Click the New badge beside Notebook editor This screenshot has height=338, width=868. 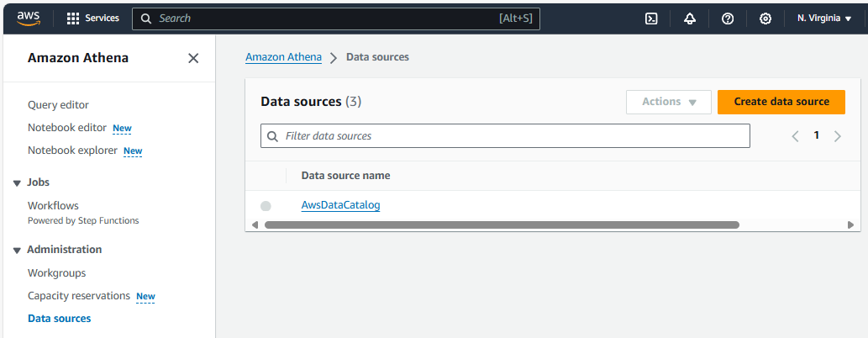click(x=122, y=129)
